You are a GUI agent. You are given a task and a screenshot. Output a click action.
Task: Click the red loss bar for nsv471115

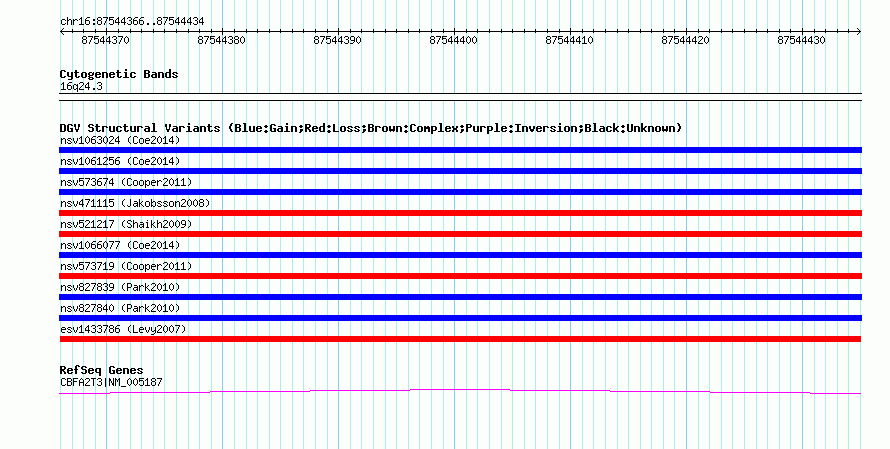460,213
